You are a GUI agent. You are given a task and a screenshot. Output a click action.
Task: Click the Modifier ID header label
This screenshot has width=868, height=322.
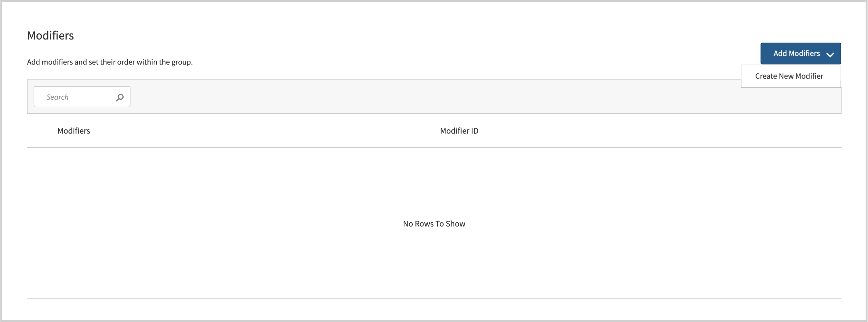459,131
